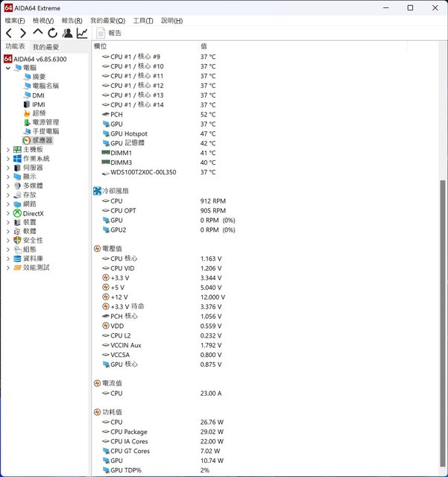This screenshot has height=477, width=448.
Task: Click the 欄位 column header
Action: [x=101, y=46]
